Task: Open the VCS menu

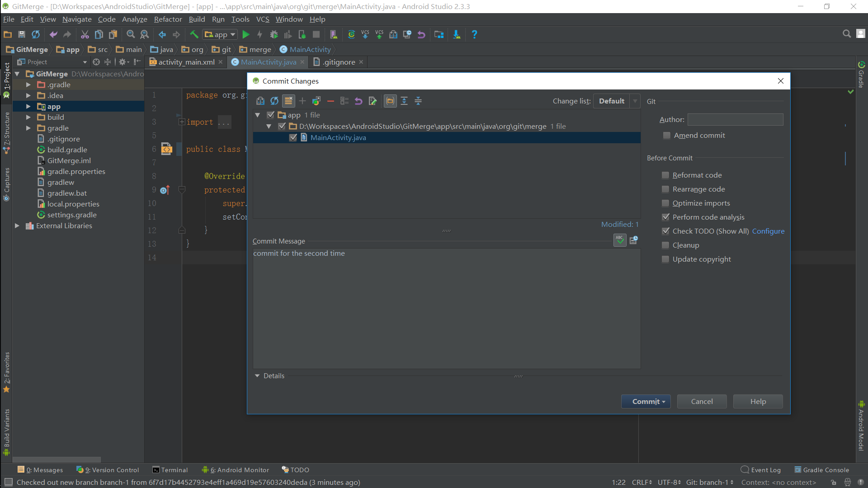Action: tap(263, 19)
